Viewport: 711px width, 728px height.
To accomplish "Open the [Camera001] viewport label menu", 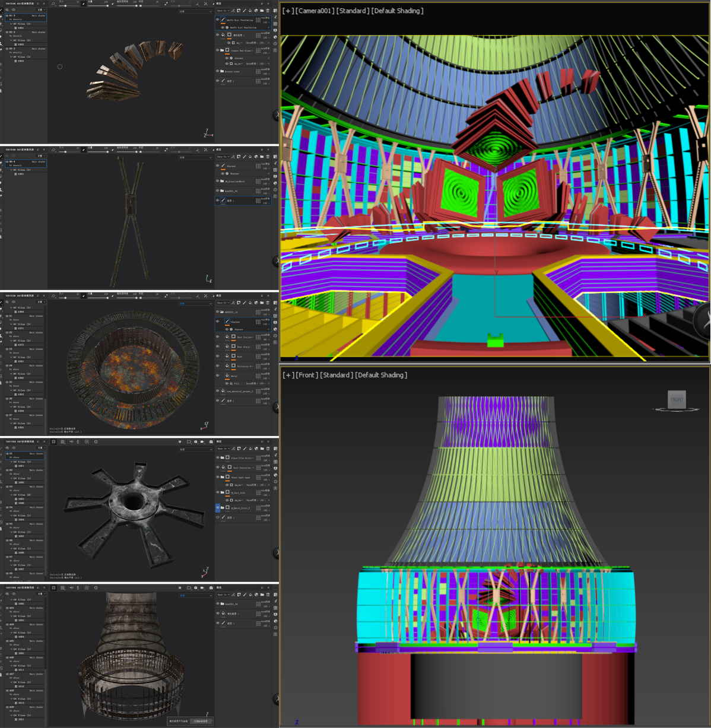I will [x=315, y=11].
